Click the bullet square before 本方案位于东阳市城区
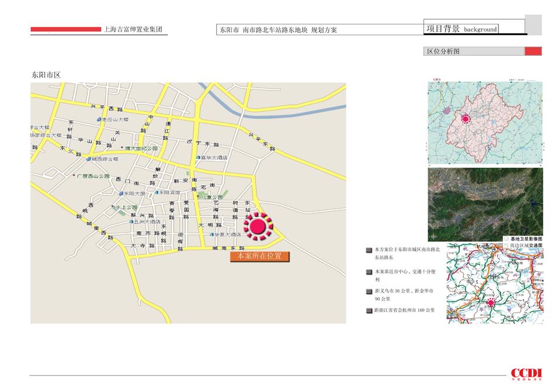 pos(369,251)
